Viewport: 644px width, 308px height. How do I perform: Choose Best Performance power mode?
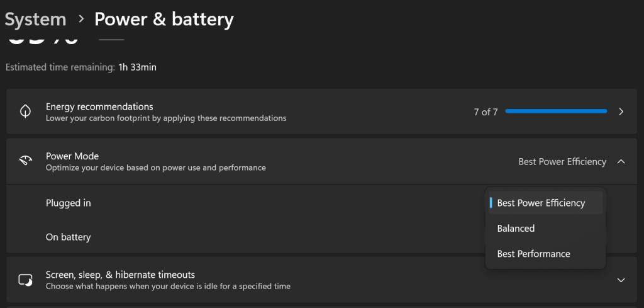(x=533, y=254)
